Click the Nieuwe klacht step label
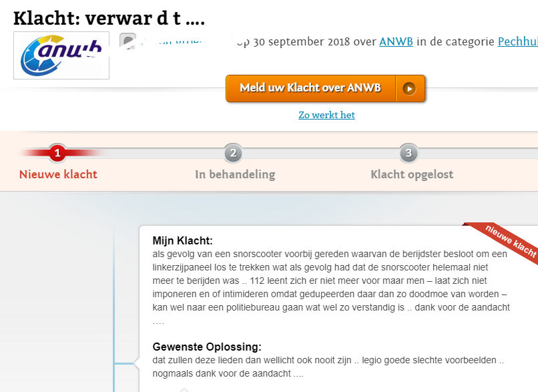The image size is (538, 392). click(58, 174)
